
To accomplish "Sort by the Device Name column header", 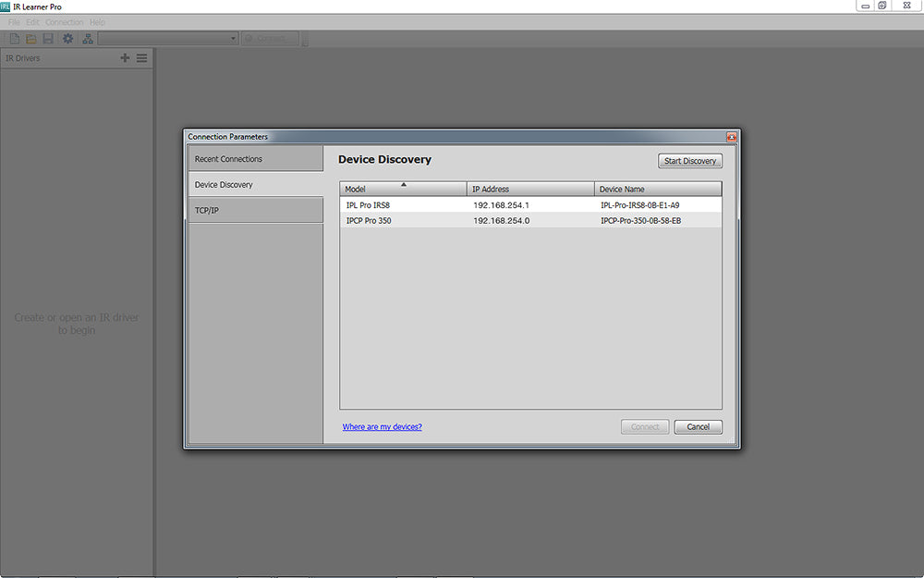I will pyautogui.click(x=658, y=189).
